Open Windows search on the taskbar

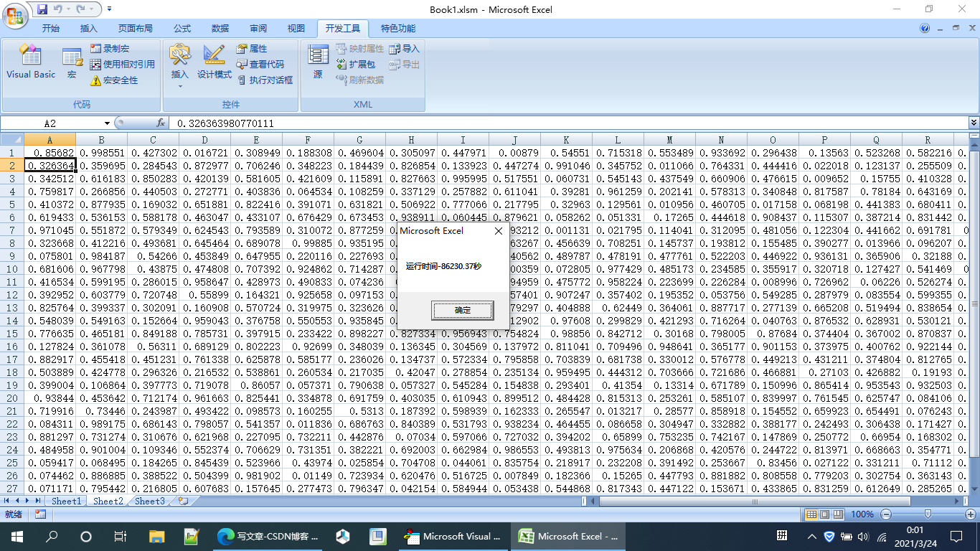pos(52,537)
